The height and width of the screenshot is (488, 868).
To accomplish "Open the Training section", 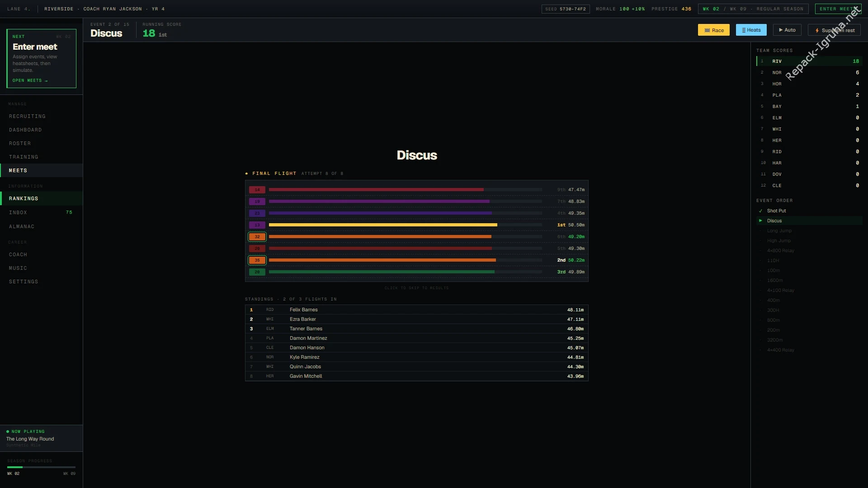I will [x=41, y=157].
